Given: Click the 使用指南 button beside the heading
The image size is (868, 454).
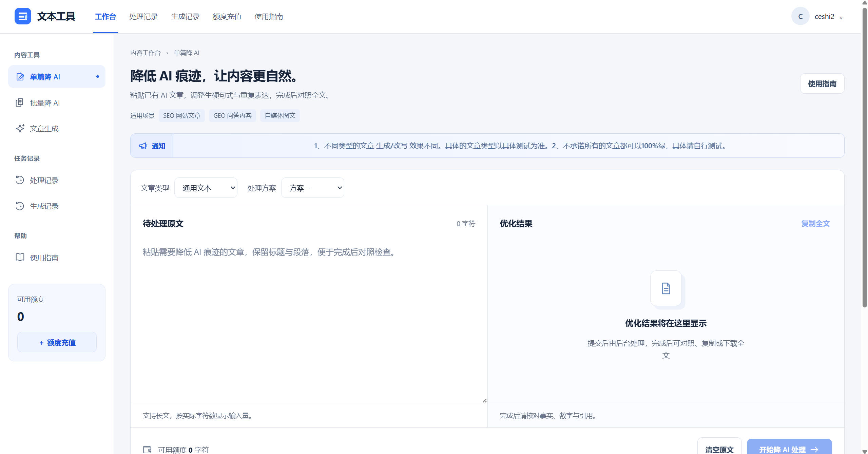Looking at the screenshot, I should click(x=822, y=83).
